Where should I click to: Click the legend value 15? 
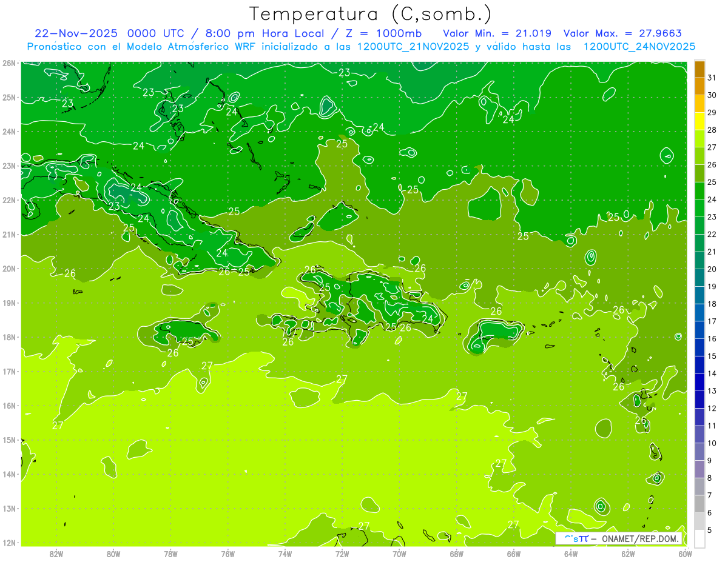[x=712, y=356]
